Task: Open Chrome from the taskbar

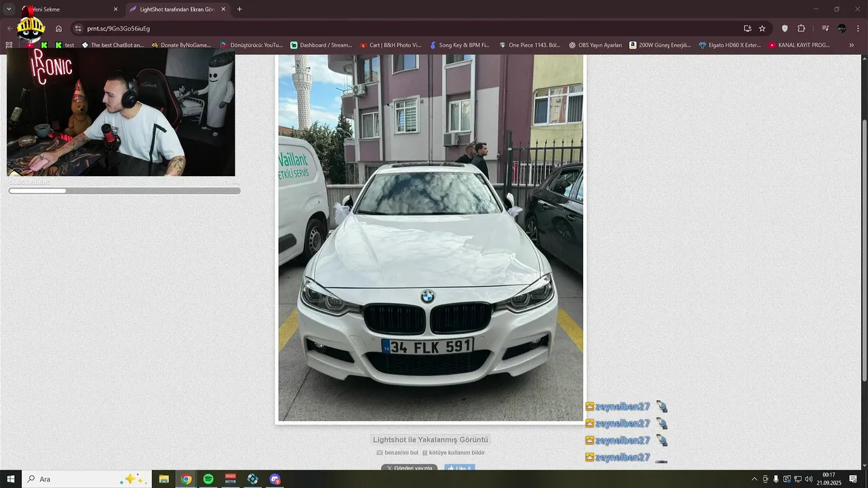Action: tap(186, 479)
